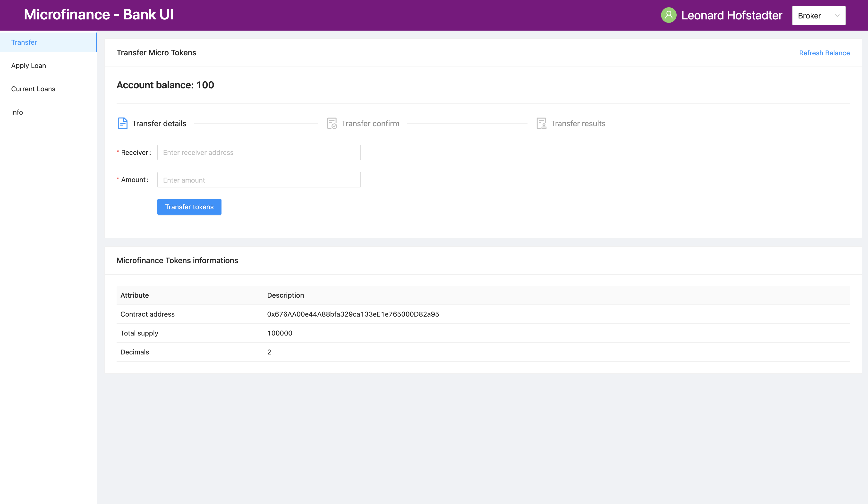Open Apply Loan in the sidebar
This screenshot has width=868, height=504.
48,65
